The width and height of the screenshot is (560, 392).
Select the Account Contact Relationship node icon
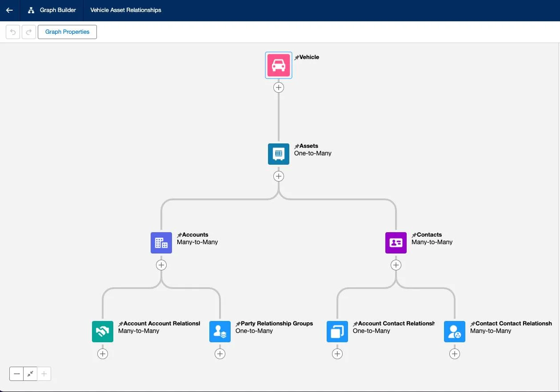tap(337, 332)
